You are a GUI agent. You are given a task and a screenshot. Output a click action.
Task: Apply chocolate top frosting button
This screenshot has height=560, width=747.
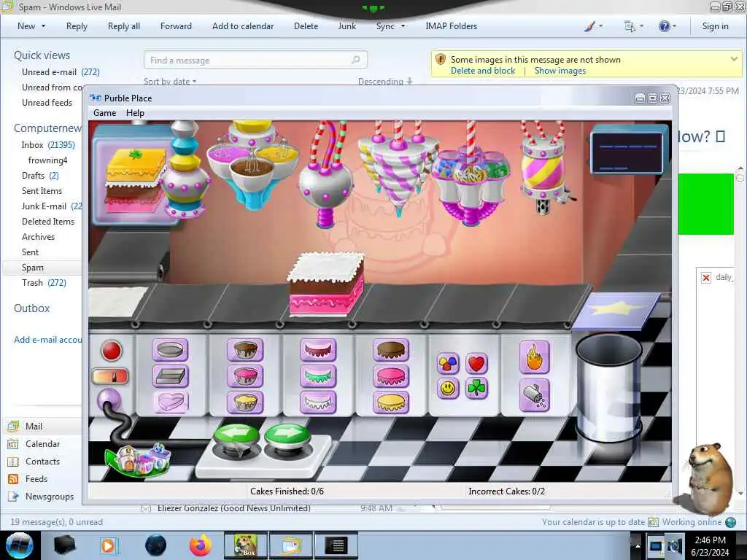click(391, 350)
